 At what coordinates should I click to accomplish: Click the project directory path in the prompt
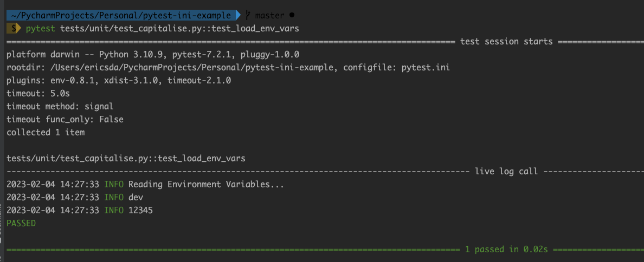pyautogui.click(x=120, y=15)
